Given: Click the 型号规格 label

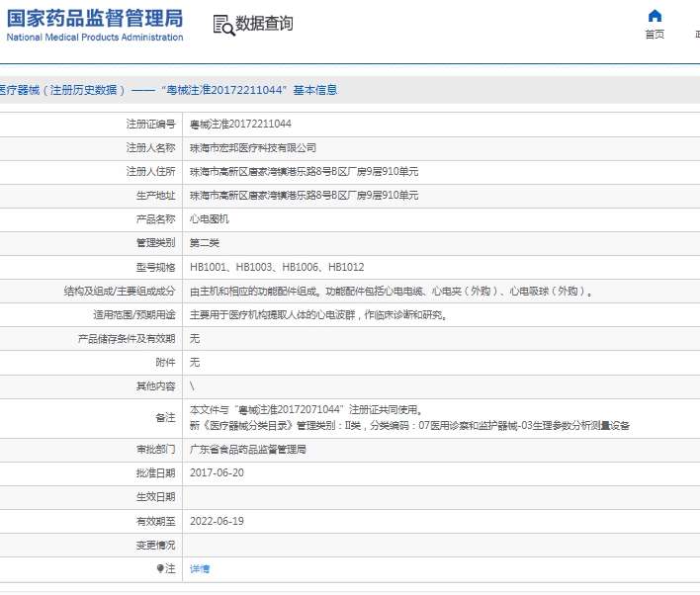Looking at the screenshot, I should (x=156, y=268).
